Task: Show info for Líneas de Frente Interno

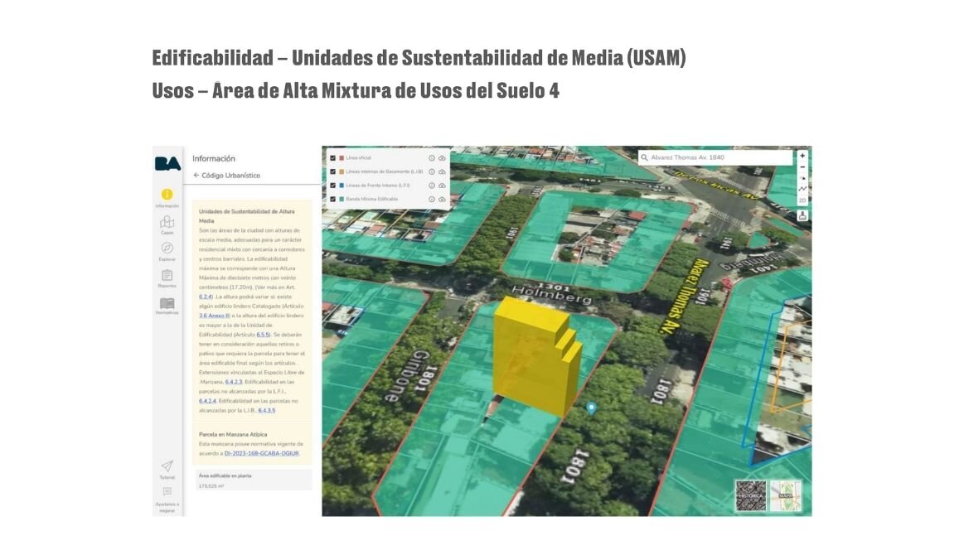Action: [x=432, y=186]
